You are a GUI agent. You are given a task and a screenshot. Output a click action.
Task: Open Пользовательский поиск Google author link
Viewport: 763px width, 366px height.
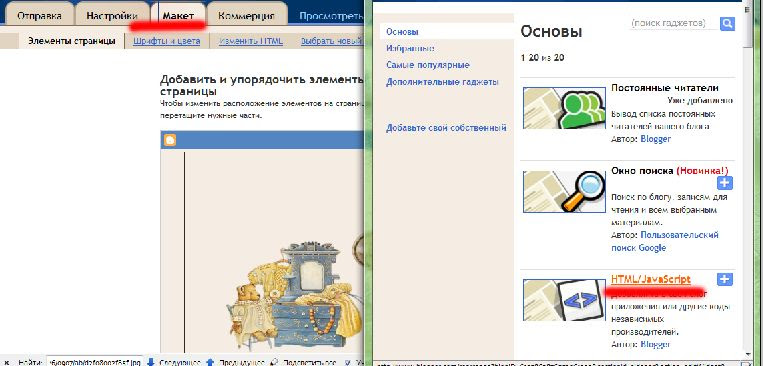click(x=665, y=241)
